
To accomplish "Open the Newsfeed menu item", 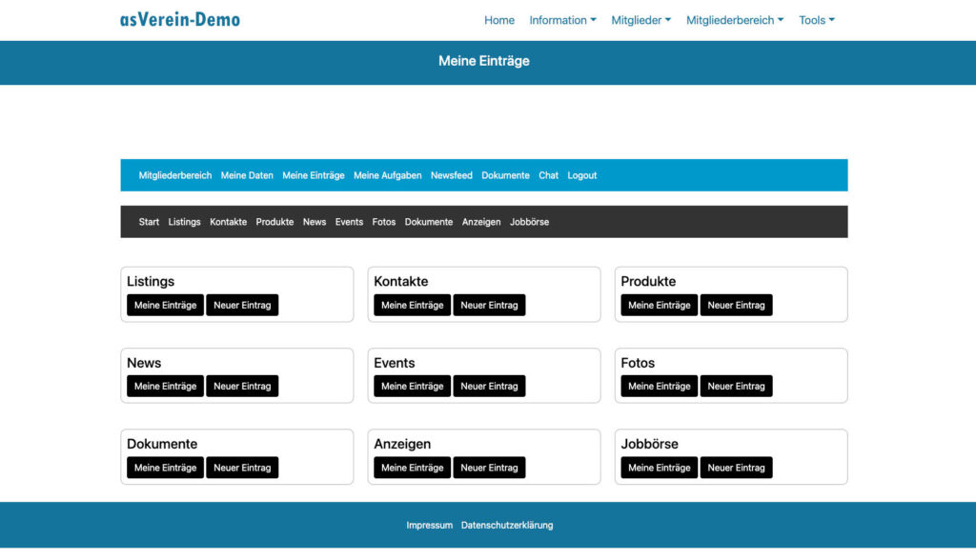I will pos(451,175).
